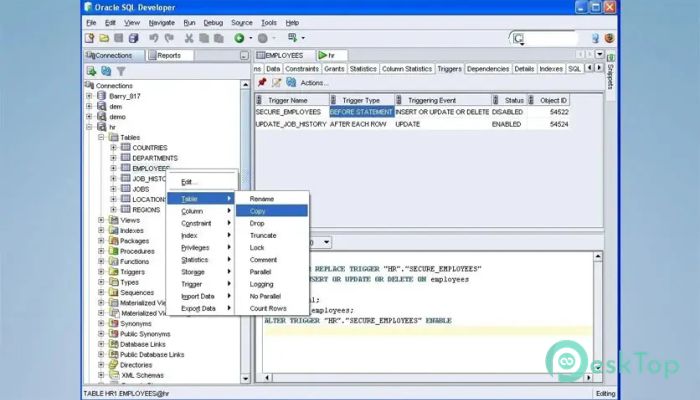Expand the Views folder node

(x=101, y=220)
